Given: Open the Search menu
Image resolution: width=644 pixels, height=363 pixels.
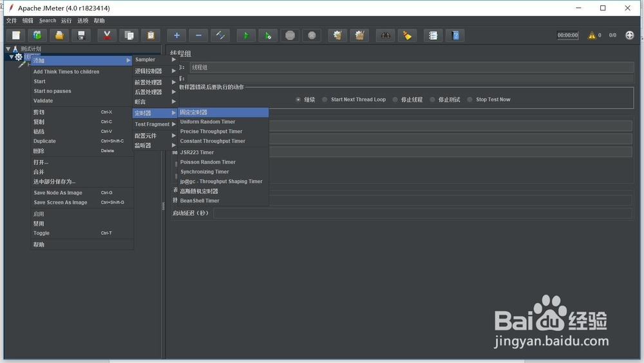Looking at the screenshot, I should (47, 21).
